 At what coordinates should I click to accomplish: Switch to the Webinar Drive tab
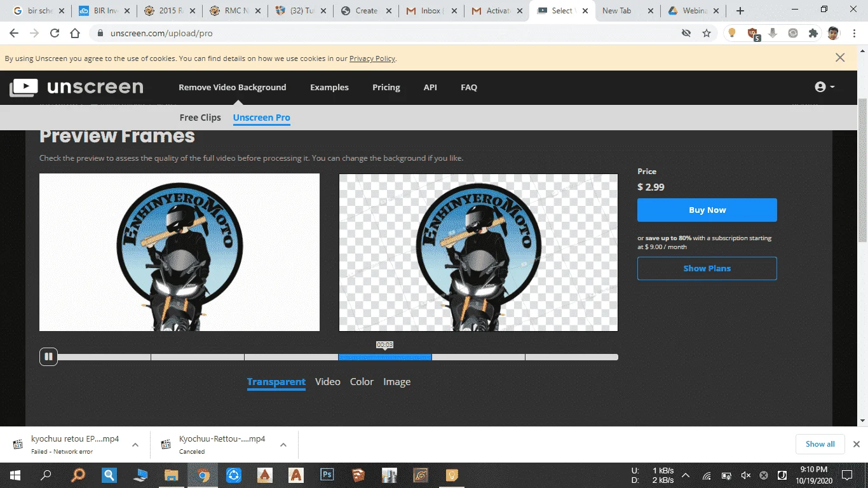[693, 11]
